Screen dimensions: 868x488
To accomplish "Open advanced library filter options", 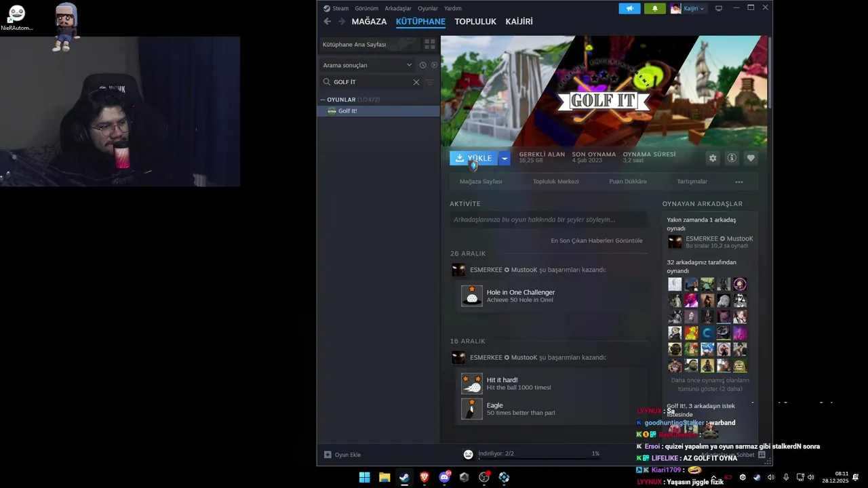I will [x=430, y=82].
